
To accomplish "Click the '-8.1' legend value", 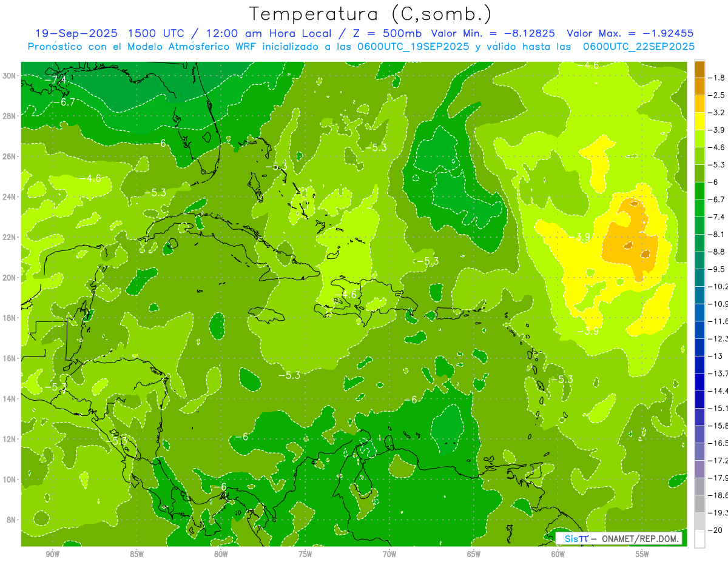I will pyautogui.click(x=716, y=234).
